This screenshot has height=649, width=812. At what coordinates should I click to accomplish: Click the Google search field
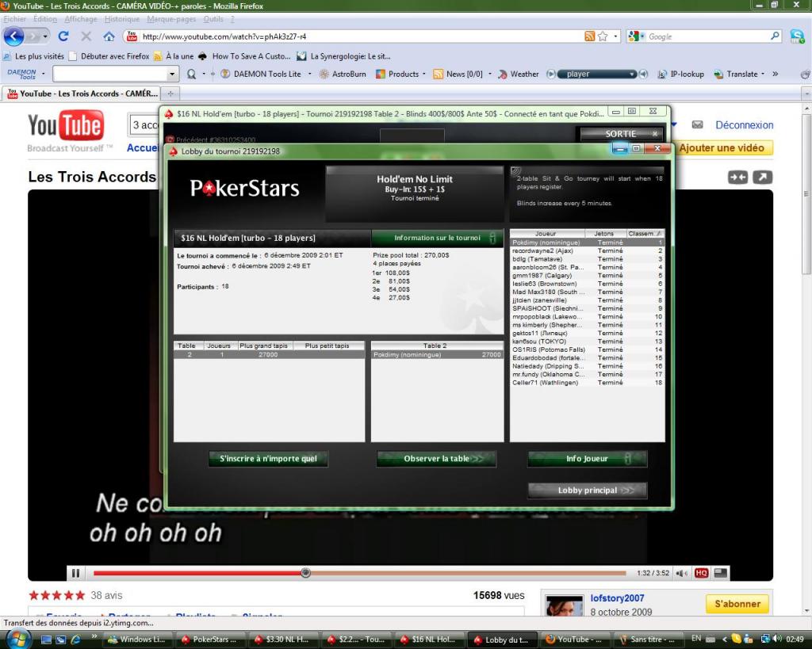click(707, 36)
